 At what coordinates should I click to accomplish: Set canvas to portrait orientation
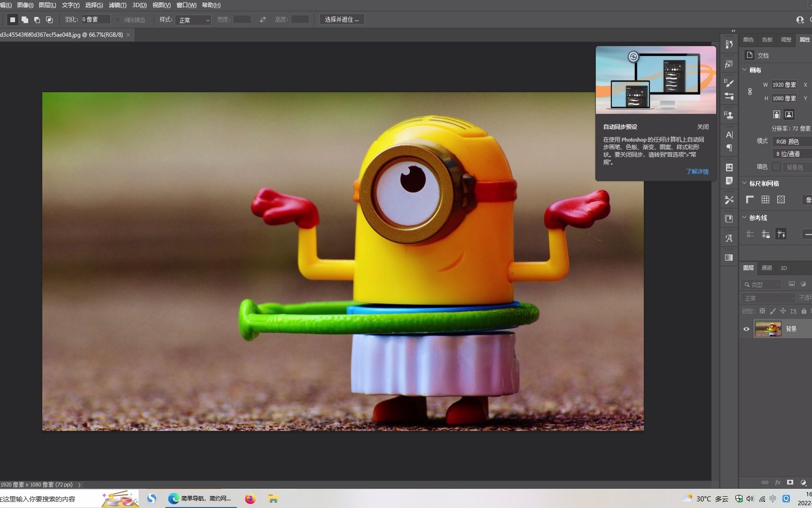[777, 114]
